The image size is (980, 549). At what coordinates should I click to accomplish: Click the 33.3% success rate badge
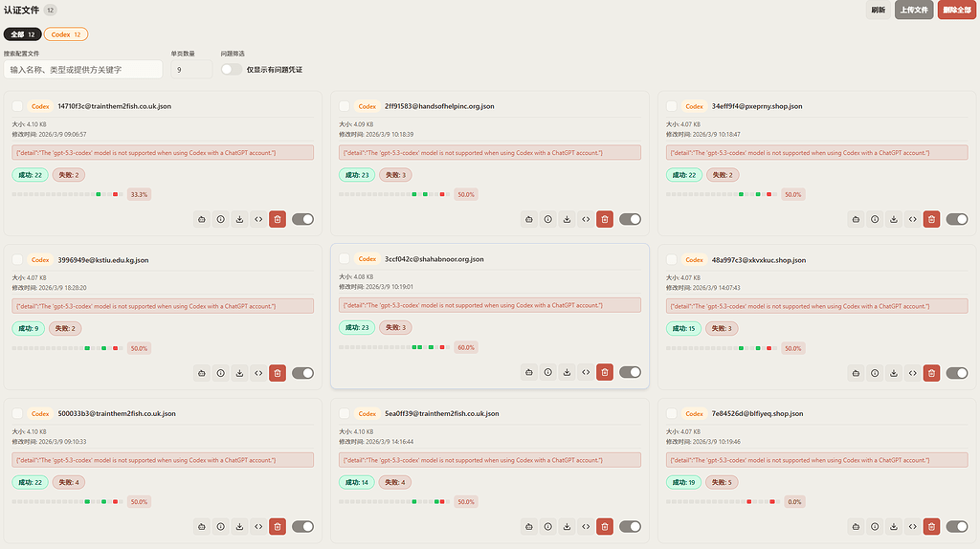139,194
